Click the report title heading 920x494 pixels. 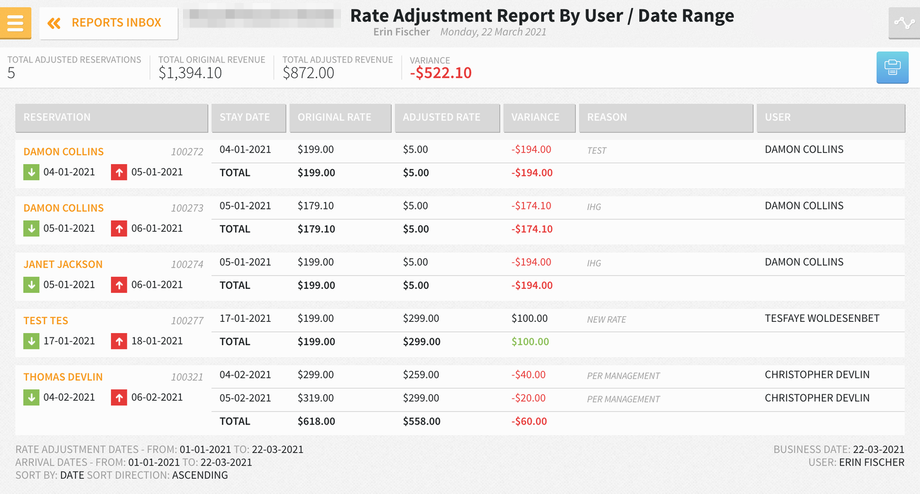click(x=542, y=16)
